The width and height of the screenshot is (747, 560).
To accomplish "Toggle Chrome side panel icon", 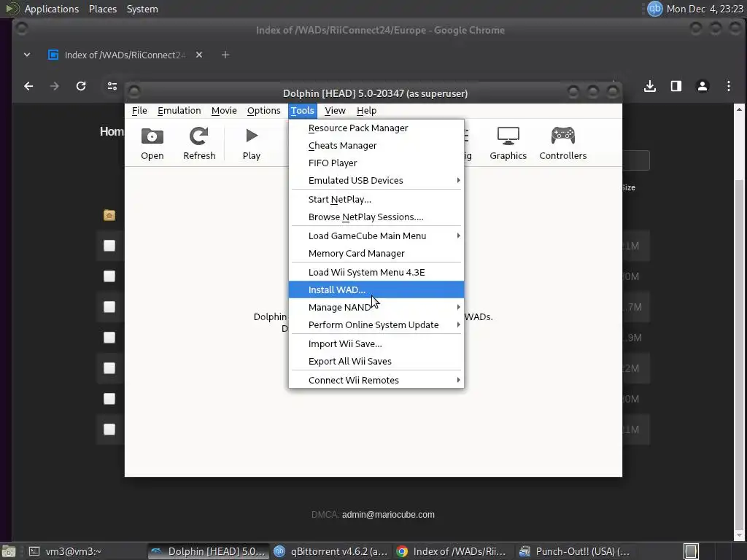I will 676,86.
